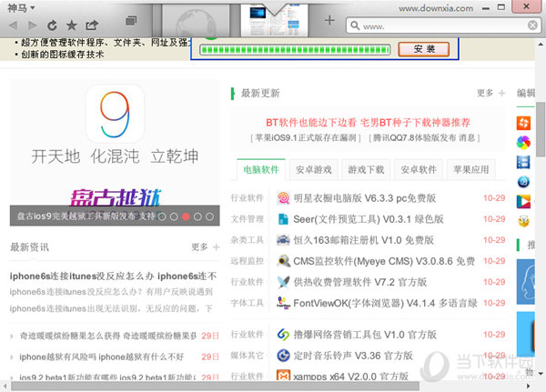Select the first carousel dot on the banner
The width and height of the screenshot is (546, 392).
pos(162,217)
